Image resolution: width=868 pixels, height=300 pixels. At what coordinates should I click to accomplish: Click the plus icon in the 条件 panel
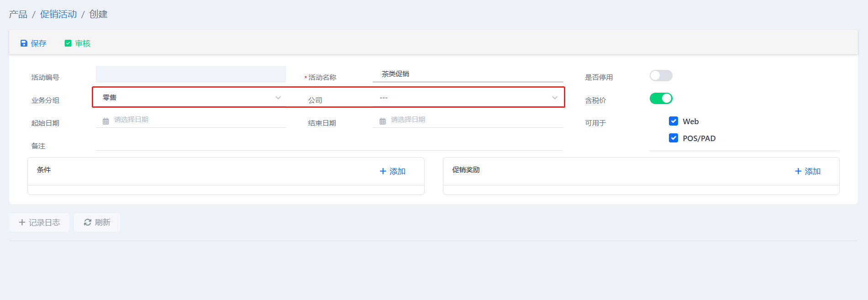(x=383, y=171)
